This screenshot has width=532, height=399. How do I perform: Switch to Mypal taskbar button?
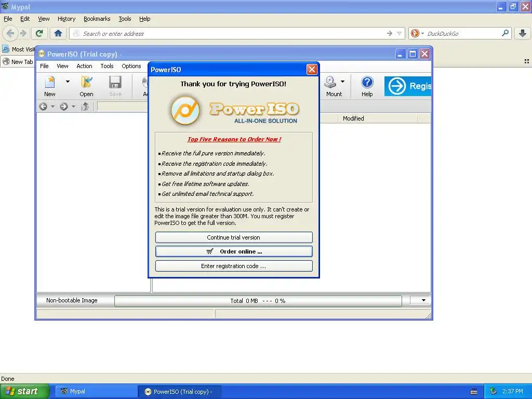pos(96,392)
